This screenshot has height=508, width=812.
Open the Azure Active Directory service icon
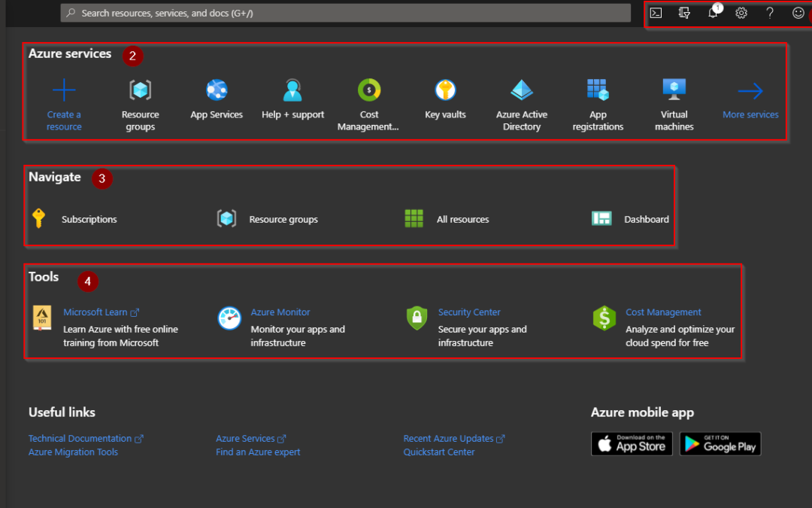[522, 91]
